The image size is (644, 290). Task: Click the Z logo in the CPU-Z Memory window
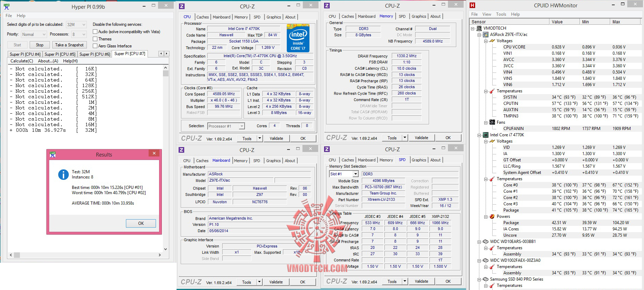tap(327, 6)
